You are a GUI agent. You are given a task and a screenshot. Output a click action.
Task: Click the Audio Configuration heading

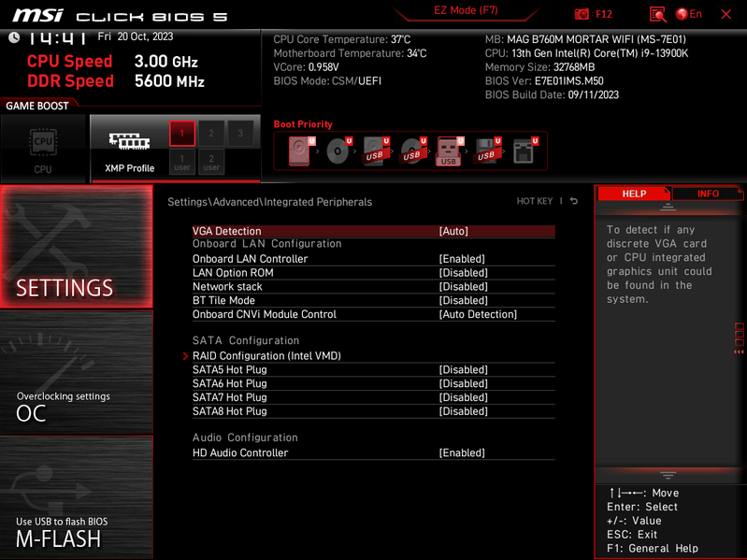pos(245,438)
